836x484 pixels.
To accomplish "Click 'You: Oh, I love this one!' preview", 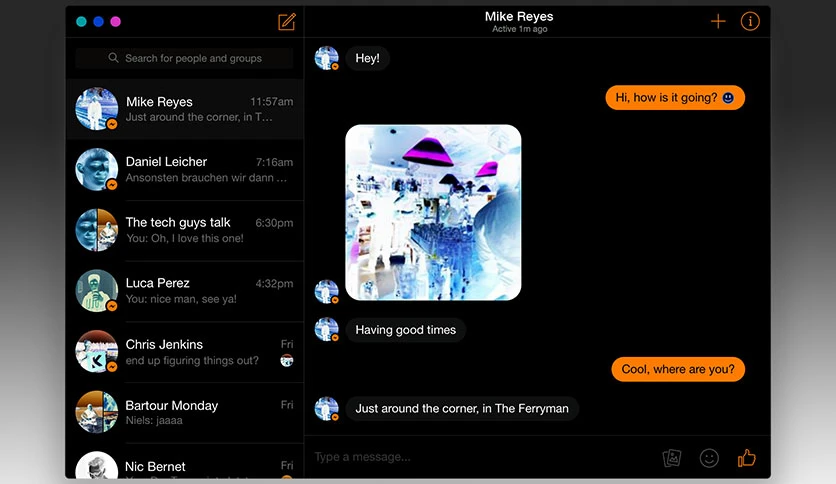I will point(184,238).
